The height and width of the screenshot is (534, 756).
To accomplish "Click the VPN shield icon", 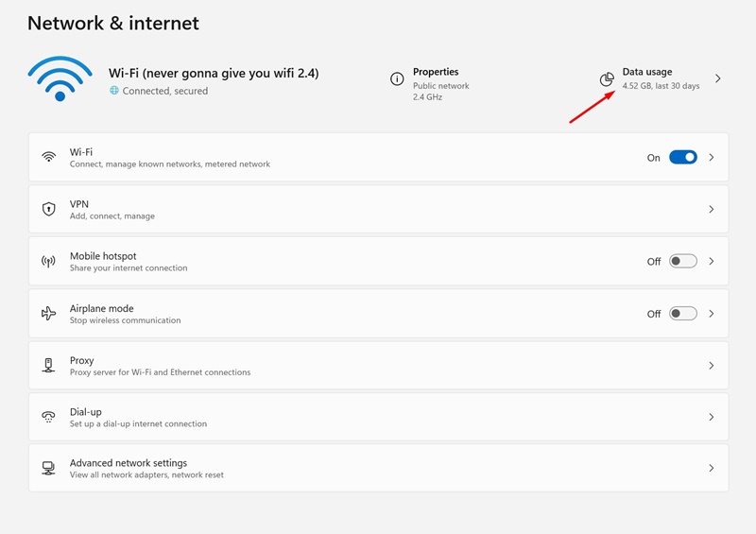I will coord(48,209).
